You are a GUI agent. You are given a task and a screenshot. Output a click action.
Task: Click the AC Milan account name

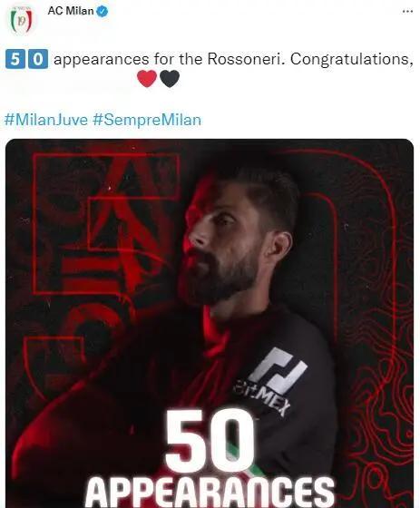(x=71, y=11)
